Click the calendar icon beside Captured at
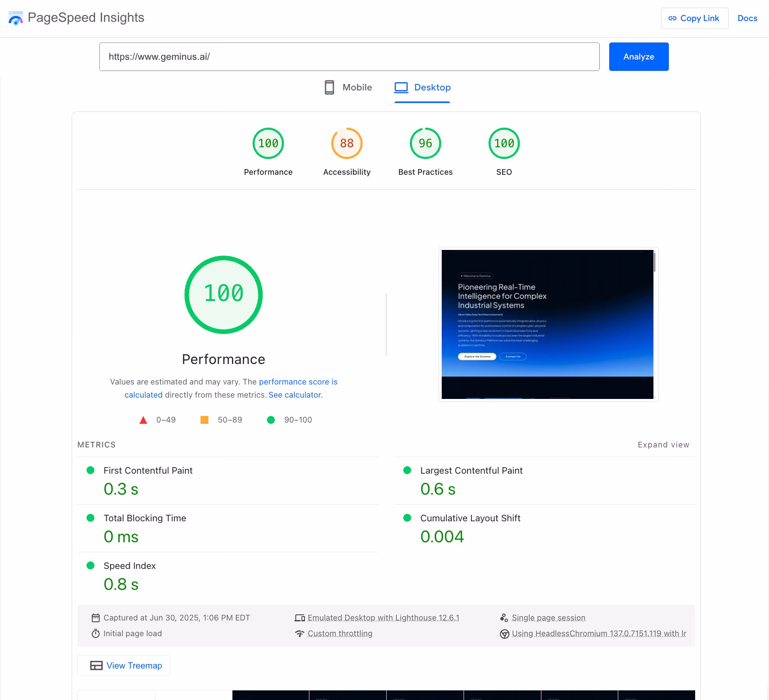 [96, 618]
